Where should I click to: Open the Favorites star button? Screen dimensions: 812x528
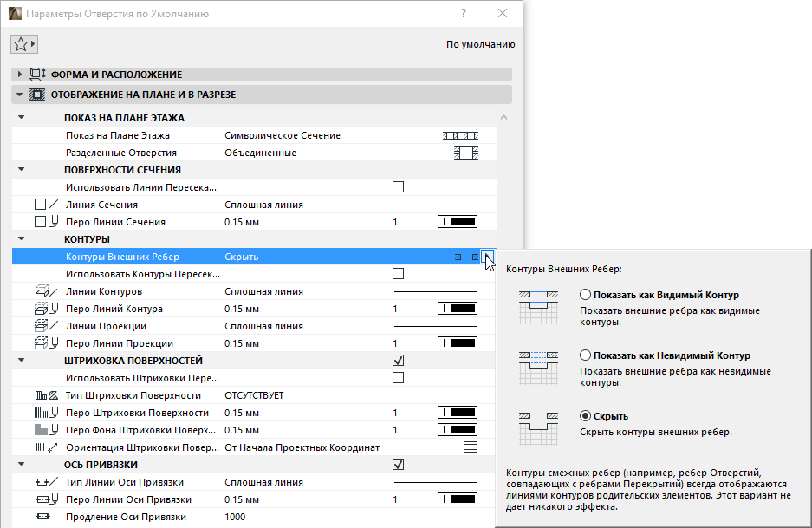coord(23,44)
